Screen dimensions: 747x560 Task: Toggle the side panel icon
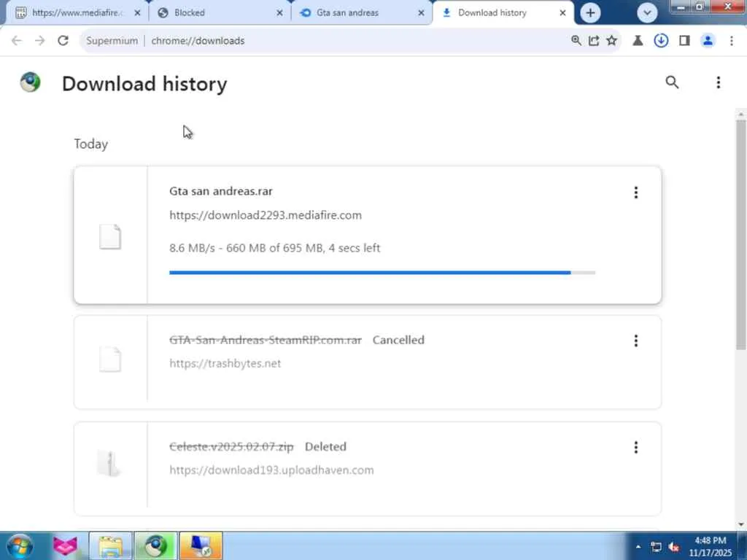[684, 41]
